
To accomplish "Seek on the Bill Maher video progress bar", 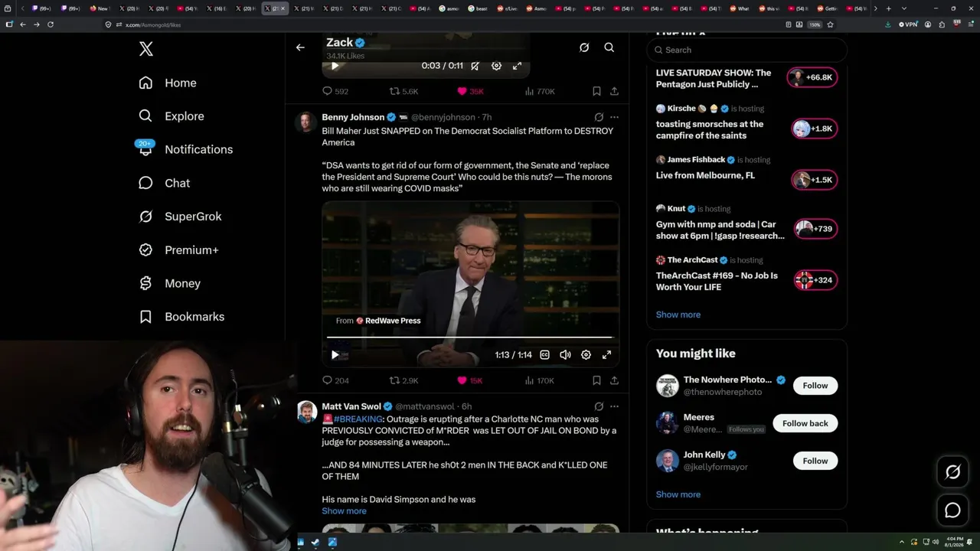I will tap(470, 337).
